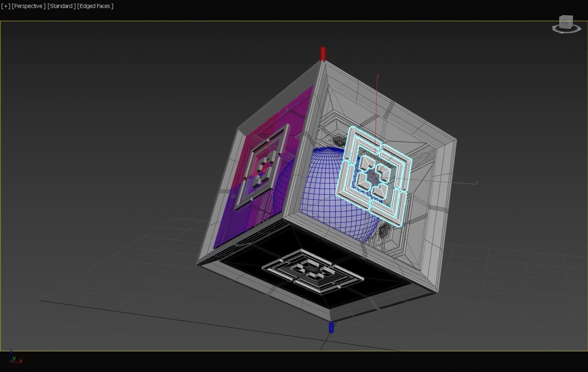Open the [+] viewport general menu
The height and width of the screenshot is (372, 588).
tap(6, 6)
